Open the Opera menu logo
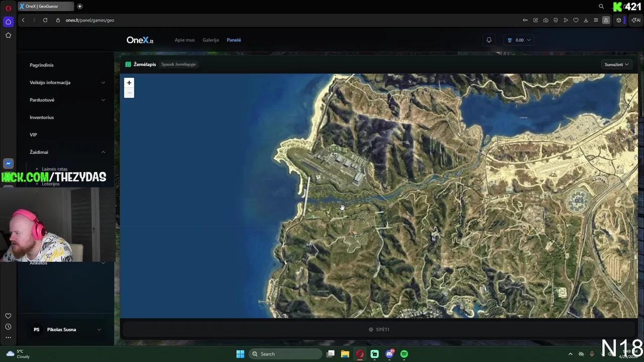Image resolution: width=644 pixels, height=362 pixels. point(8,8)
